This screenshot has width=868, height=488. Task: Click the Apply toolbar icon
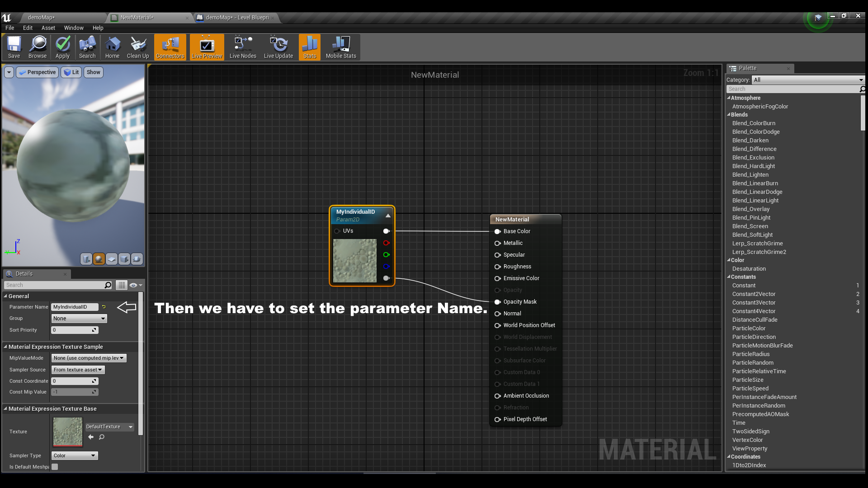[62, 47]
